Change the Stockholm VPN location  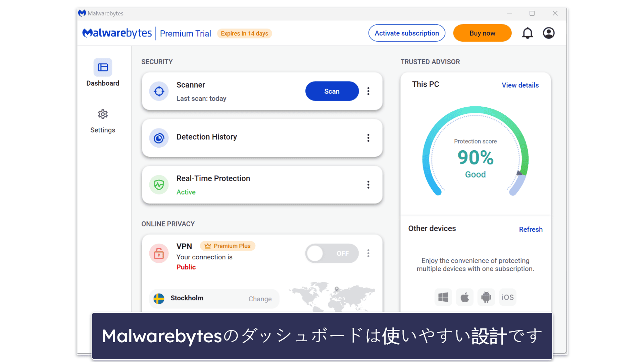260,299
